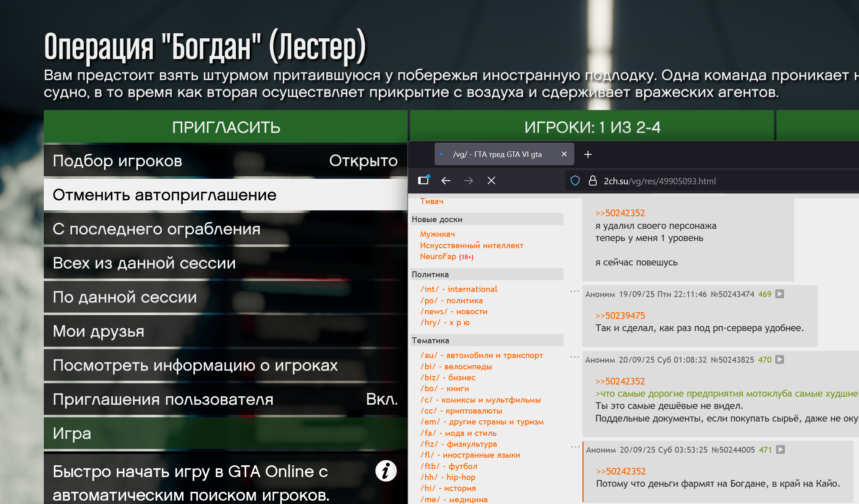Click the site security padlock icon
The image size is (859, 504).
592,181
